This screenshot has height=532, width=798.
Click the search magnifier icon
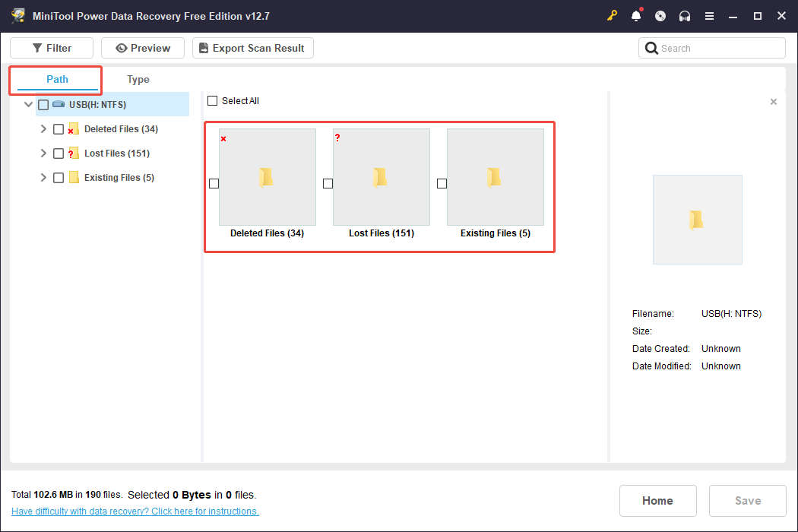651,47
